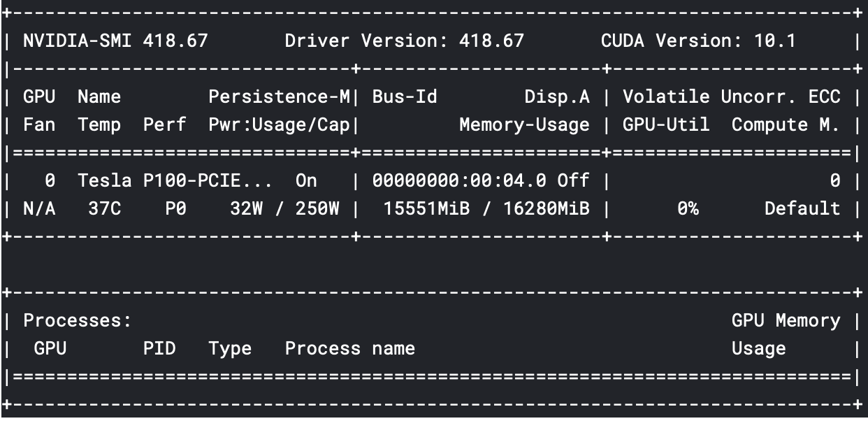Click the "Processes:" section label

click(x=78, y=321)
